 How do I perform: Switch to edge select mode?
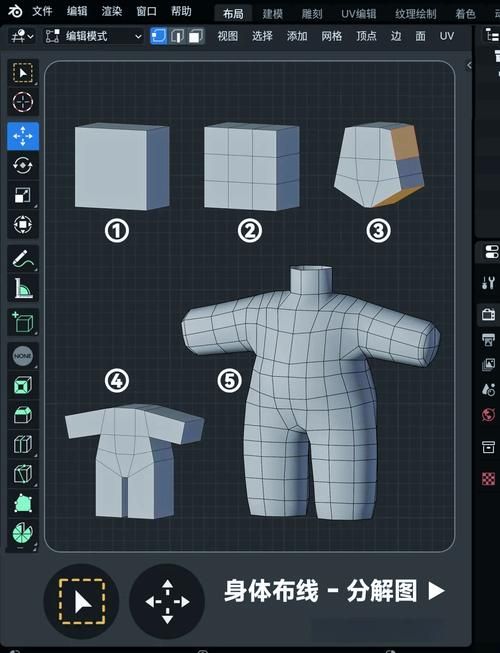click(x=177, y=36)
